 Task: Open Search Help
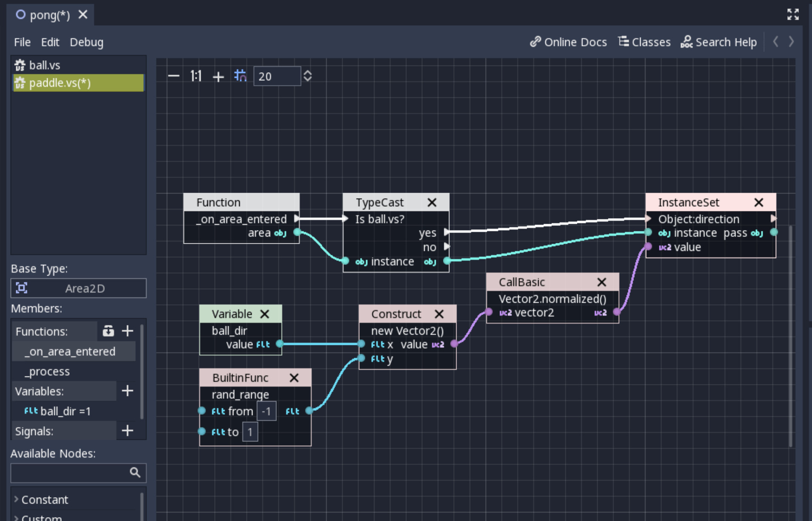click(x=718, y=42)
